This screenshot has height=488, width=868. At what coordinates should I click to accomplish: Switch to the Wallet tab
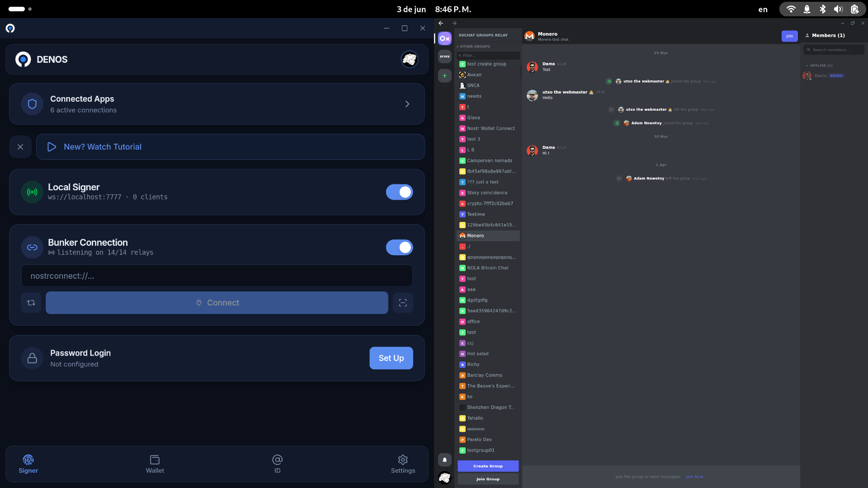155,464
